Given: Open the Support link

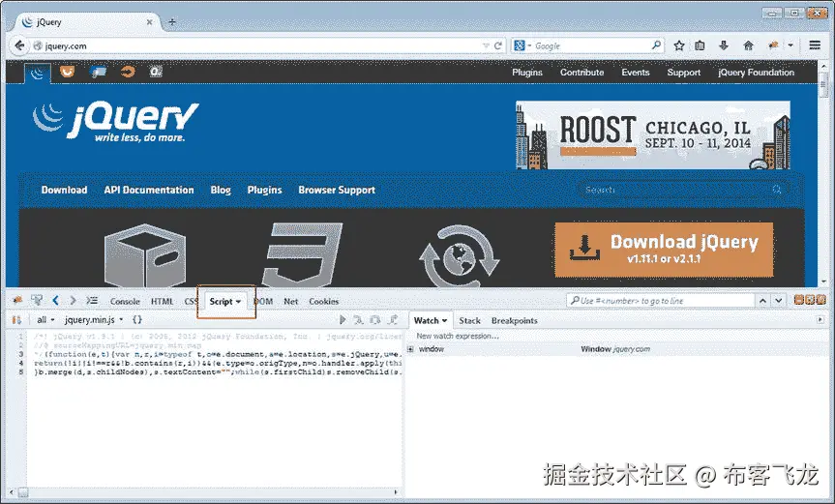Looking at the screenshot, I should point(684,73).
